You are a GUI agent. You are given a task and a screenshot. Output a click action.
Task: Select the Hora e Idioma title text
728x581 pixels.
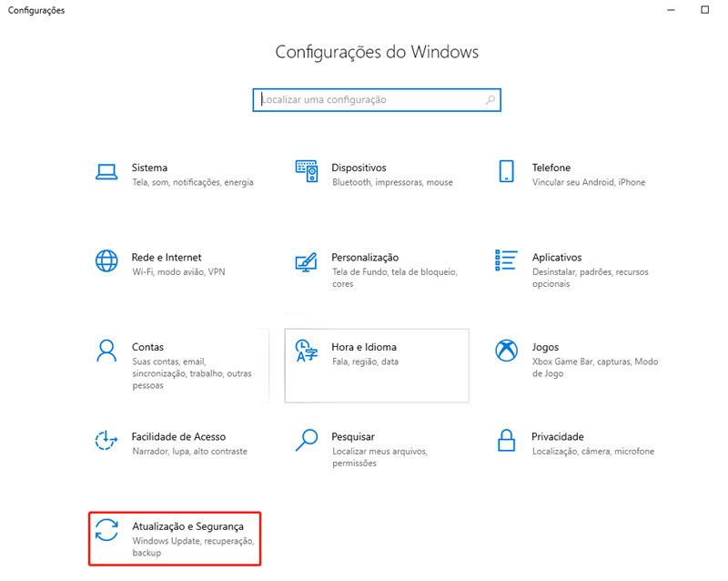coord(364,347)
